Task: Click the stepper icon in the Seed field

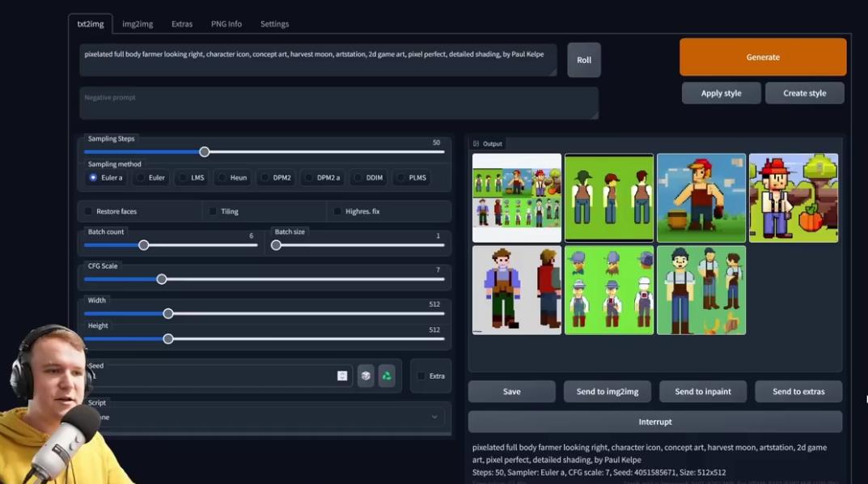Action: 342,376
